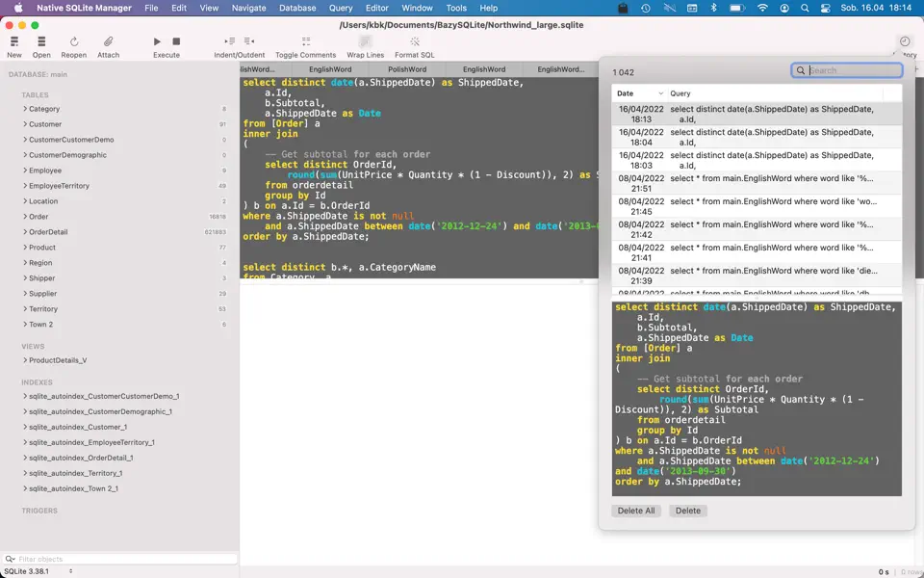Create a new SQL document
924x578 pixels.
pos(13,43)
